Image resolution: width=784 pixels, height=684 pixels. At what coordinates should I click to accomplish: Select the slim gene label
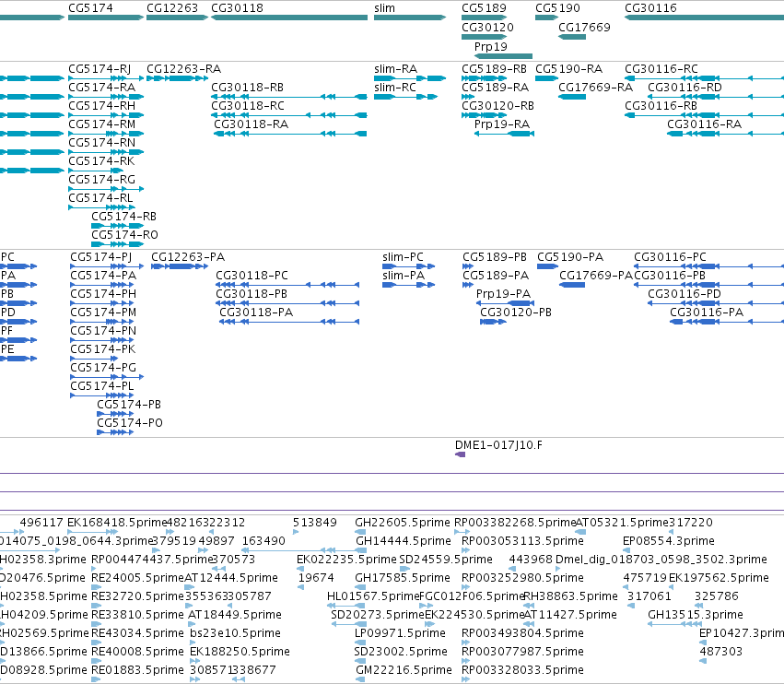[384, 8]
